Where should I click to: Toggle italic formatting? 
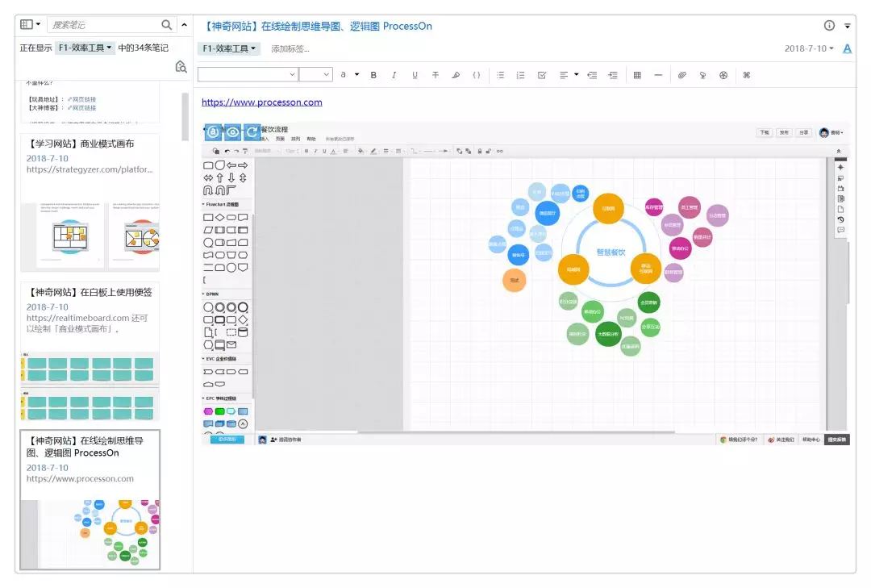394,75
